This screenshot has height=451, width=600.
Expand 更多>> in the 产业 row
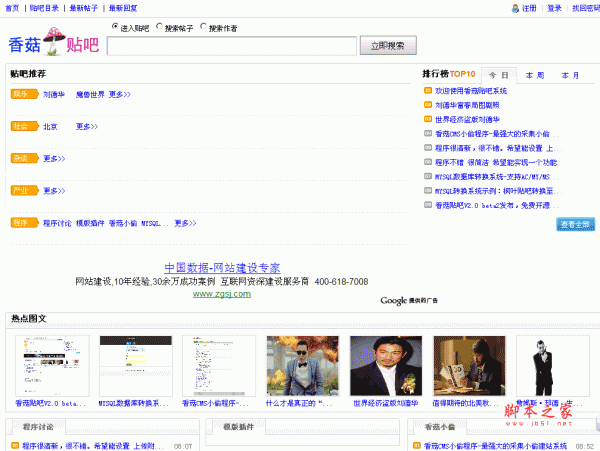[x=54, y=190]
